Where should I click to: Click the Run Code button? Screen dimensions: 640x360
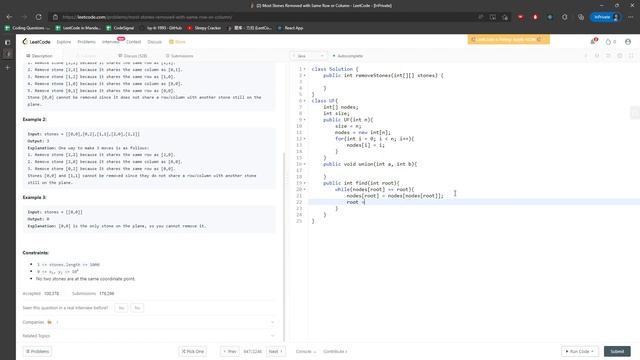580,351
